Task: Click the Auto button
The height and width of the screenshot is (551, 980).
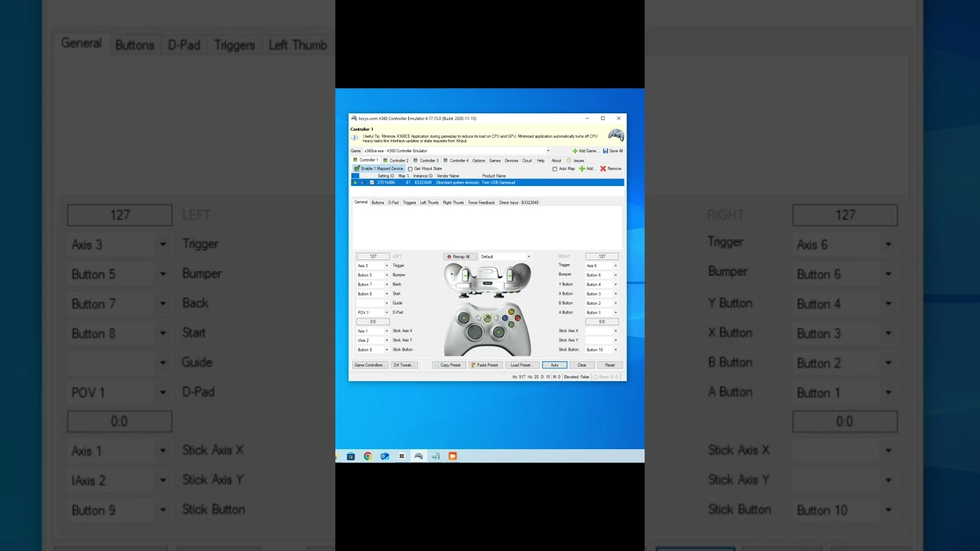Action: 554,365
